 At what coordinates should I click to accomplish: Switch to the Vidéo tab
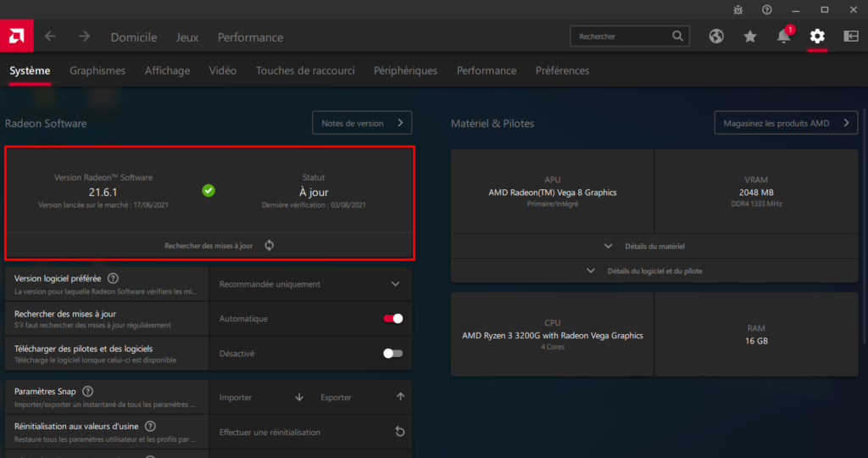(x=223, y=70)
